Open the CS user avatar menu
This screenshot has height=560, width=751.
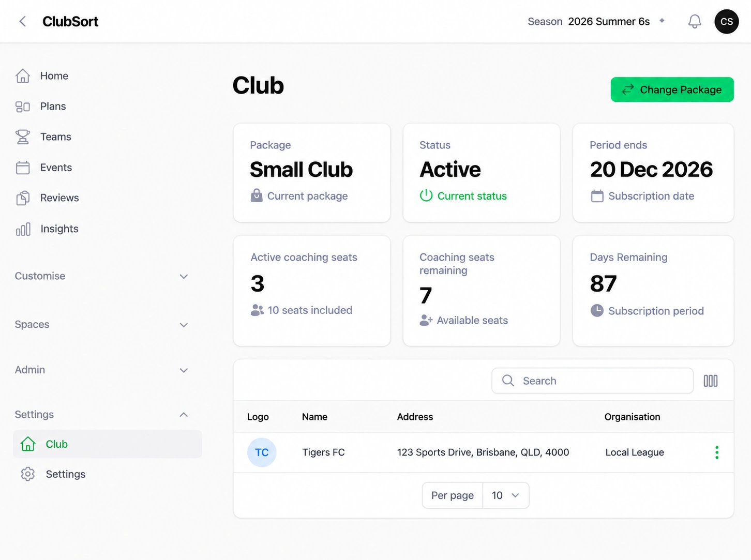click(x=727, y=21)
